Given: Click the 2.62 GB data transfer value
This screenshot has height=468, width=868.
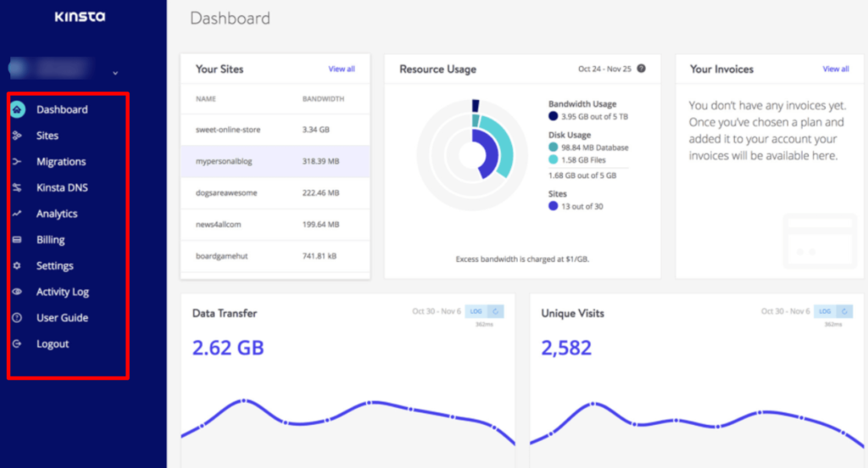Looking at the screenshot, I should point(228,348).
